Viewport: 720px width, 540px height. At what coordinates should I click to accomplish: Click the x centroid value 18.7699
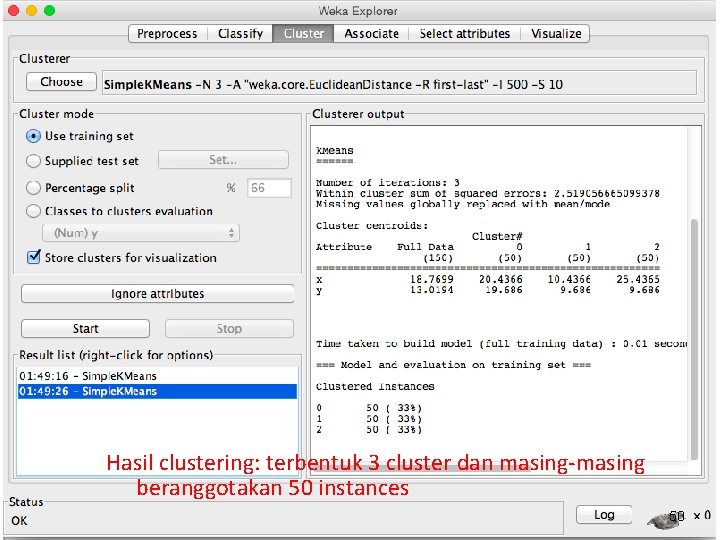[432, 279]
